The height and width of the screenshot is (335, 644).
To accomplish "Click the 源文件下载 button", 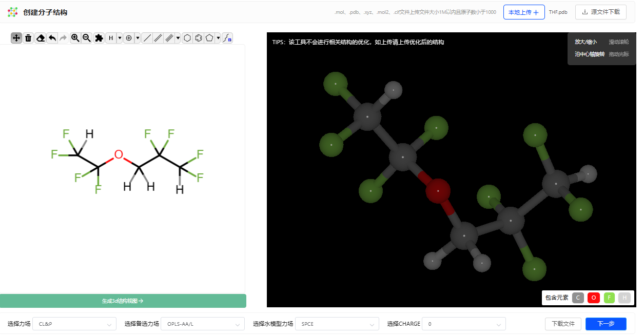I will (601, 12).
